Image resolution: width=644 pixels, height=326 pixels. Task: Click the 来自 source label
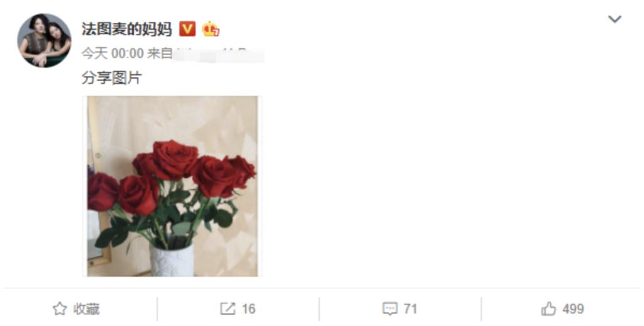click(160, 53)
